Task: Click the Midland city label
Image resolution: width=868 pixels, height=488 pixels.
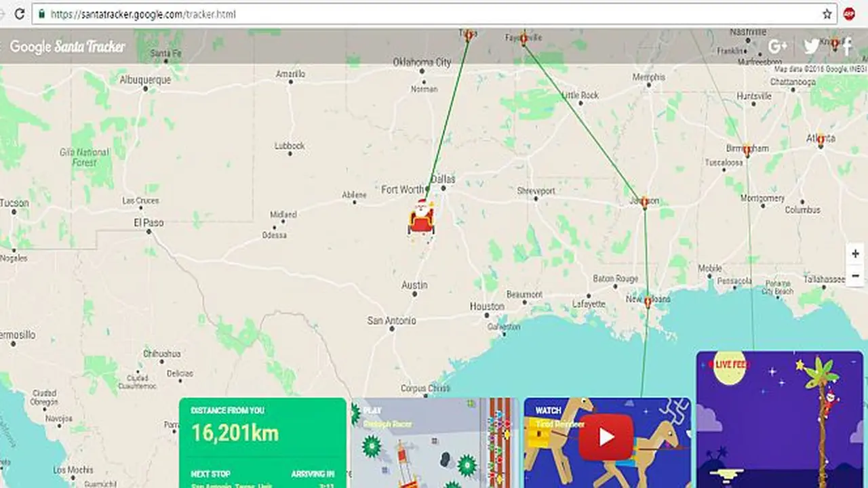Action: click(x=283, y=214)
